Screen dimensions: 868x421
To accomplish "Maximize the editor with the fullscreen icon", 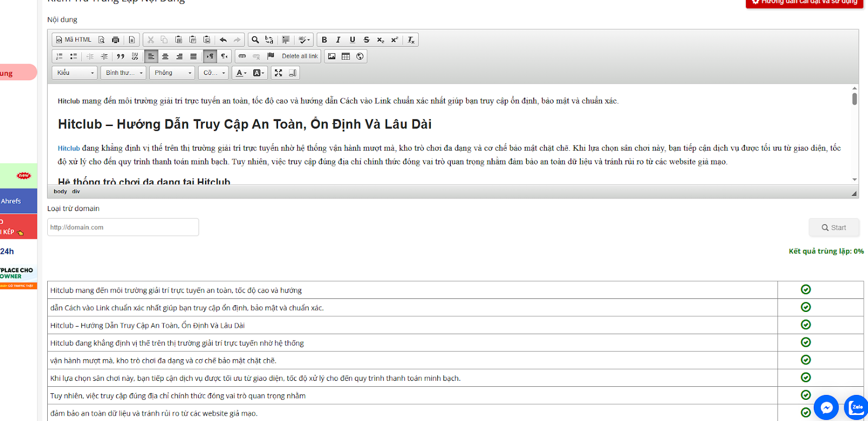I will point(278,73).
